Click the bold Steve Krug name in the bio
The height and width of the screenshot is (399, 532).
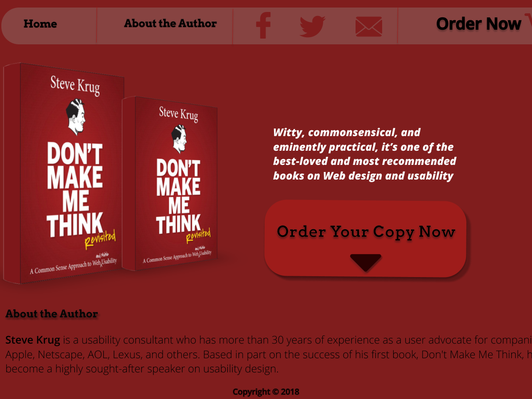[x=33, y=340]
